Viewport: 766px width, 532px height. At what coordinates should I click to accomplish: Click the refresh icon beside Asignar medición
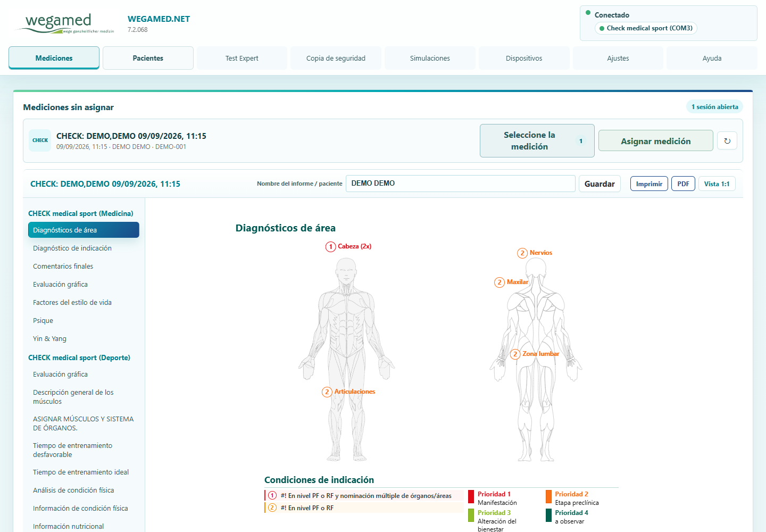coord(727,141)
